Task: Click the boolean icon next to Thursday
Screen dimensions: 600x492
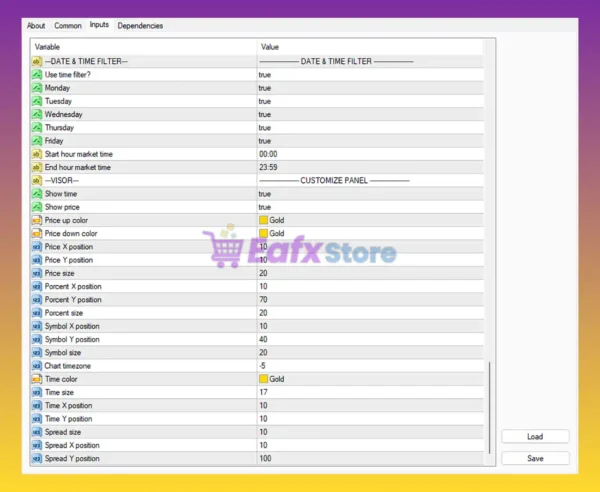Action: click(37, 128)
